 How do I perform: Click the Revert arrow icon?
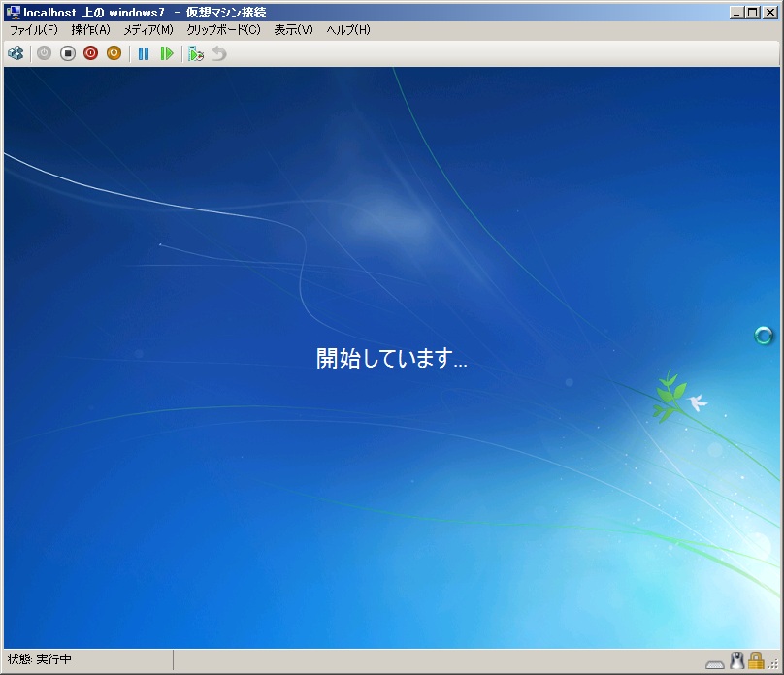tap(219, 53)
